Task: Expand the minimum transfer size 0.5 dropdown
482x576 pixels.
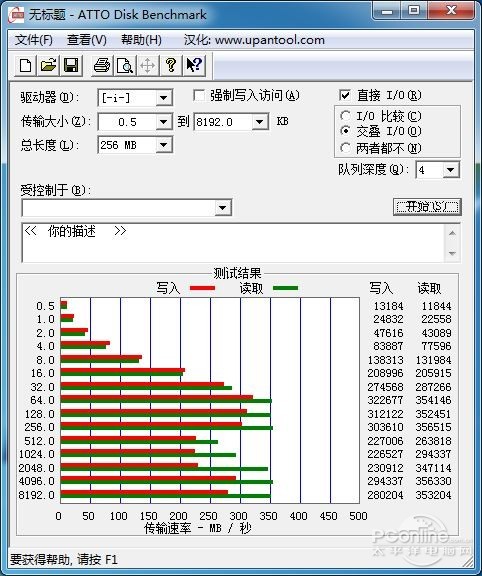Action: [x=163, y=122]
